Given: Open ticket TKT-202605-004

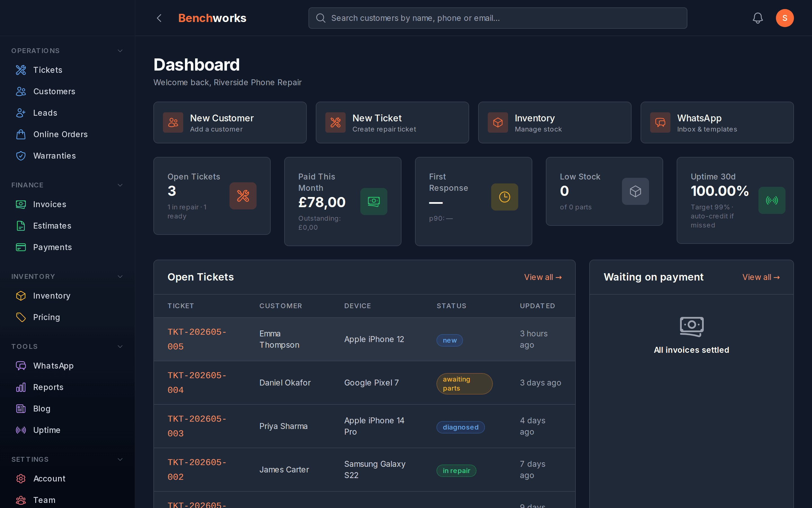Looking at the screenshot, I should (x=197, y=383).
